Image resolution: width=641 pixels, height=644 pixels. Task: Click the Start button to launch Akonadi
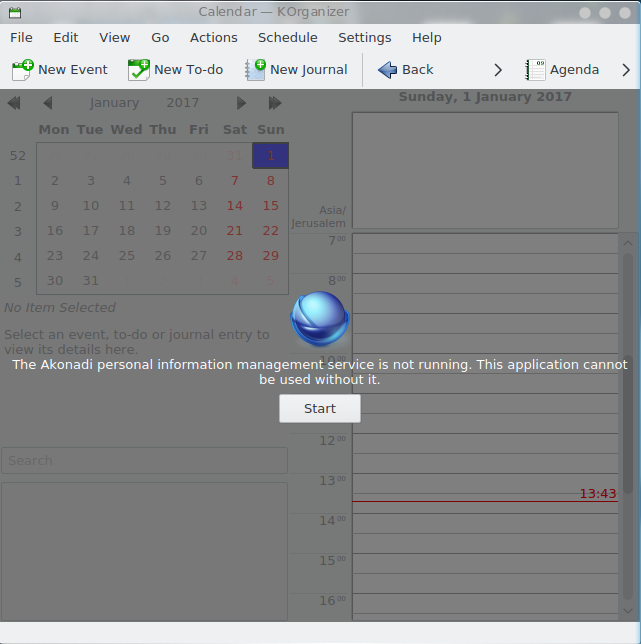pyautogui.click(x=320, y=409)
